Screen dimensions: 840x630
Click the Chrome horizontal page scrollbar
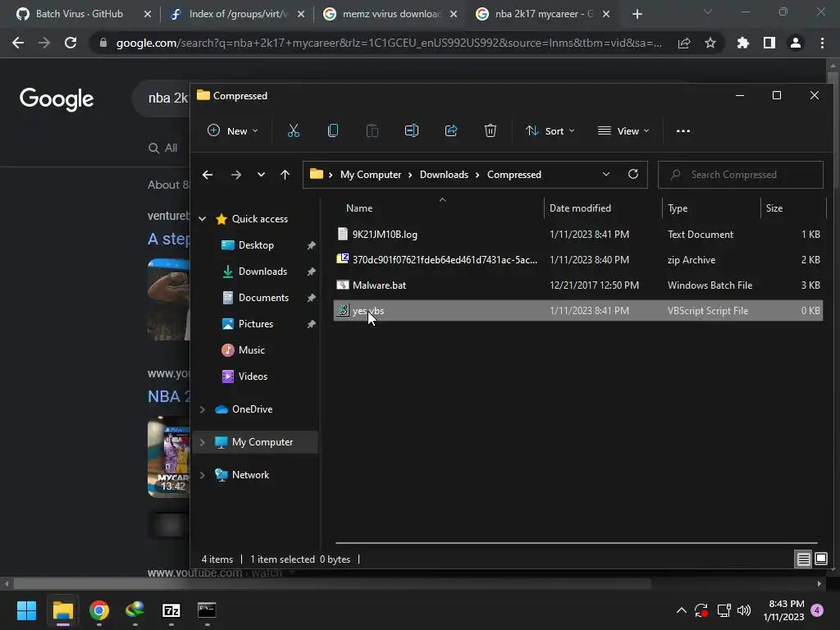(332, 583)
